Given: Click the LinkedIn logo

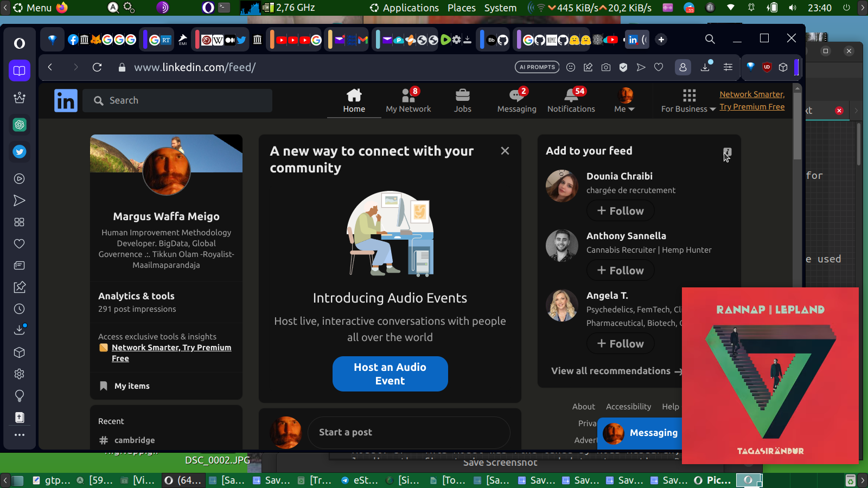Looking at the screenshot, I should point(66,101).
